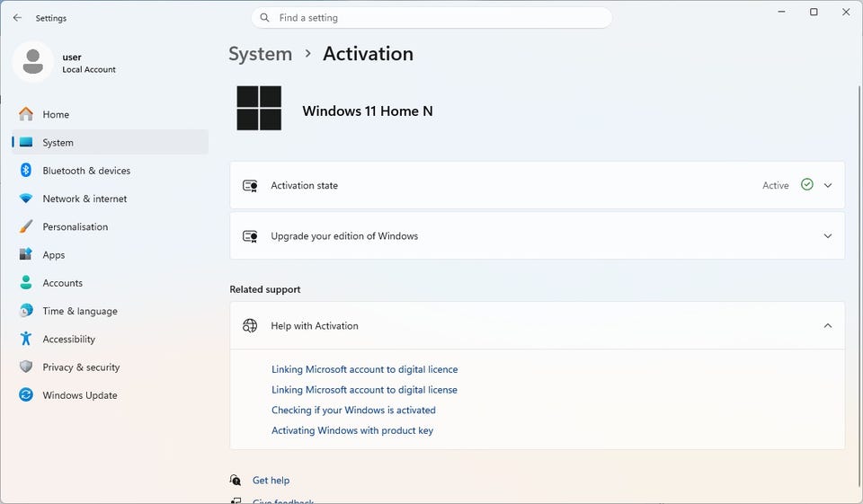The width and height of the screenshot is (863, 504).
Task: Click the Windows Update sync icon
Action: pyautogui.click(x=26, y=395)
